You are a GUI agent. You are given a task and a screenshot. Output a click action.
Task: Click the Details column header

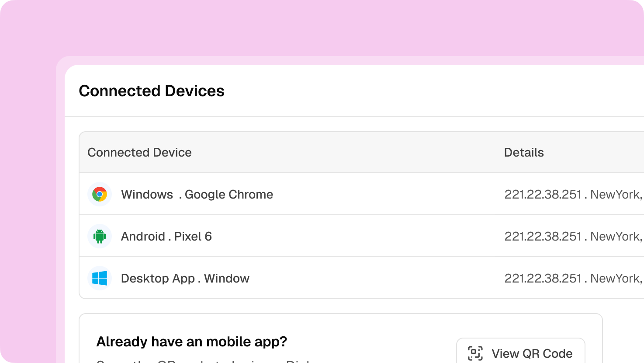(x=524, y=152)
